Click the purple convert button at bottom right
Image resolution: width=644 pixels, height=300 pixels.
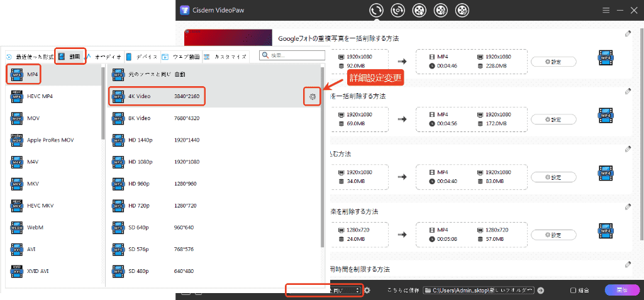(x=621, y=290)
